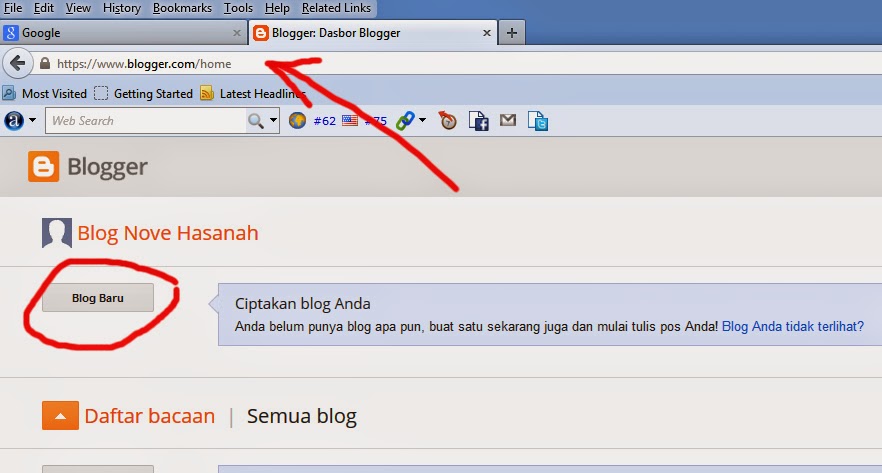Open the Tools menu
Screen dimensions: 882x473
click(x=238, y=8)
